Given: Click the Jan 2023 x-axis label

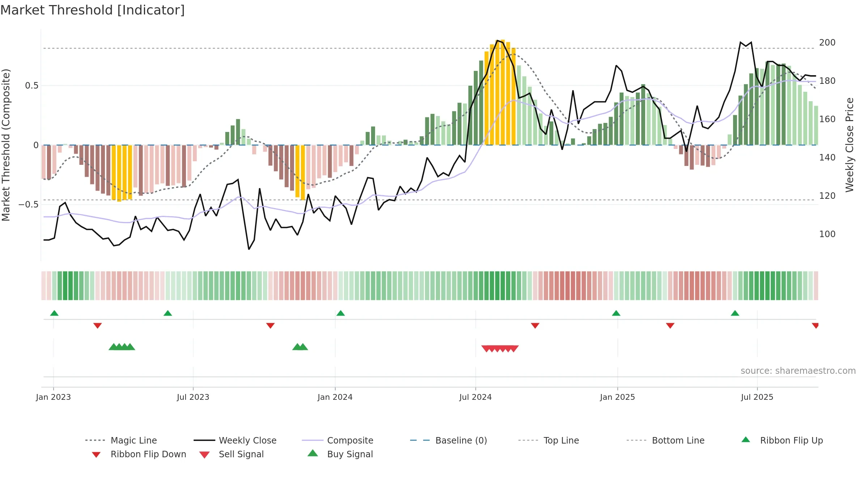Looking at the screenshot, I should pyautogui.click(x=54, y=397).
